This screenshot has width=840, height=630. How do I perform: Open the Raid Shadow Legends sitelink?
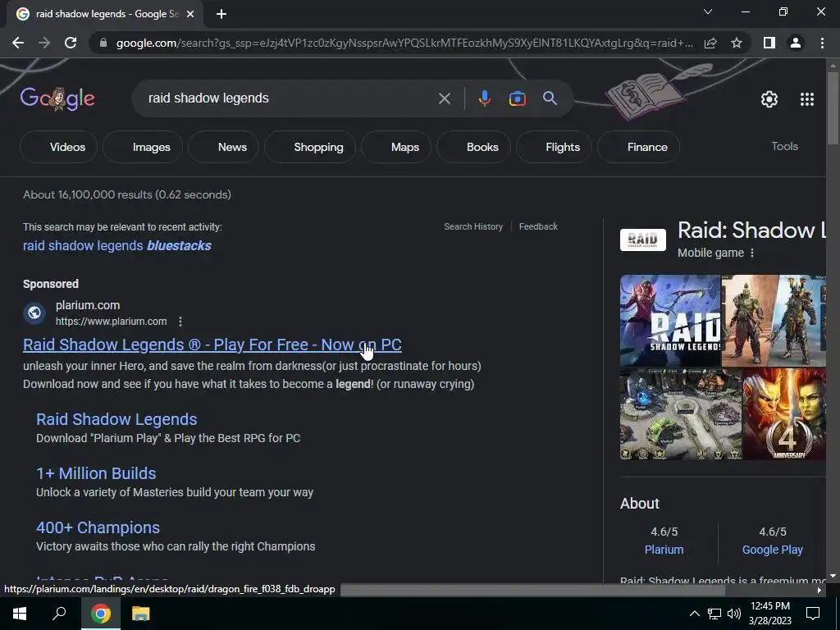coord(116,419)
